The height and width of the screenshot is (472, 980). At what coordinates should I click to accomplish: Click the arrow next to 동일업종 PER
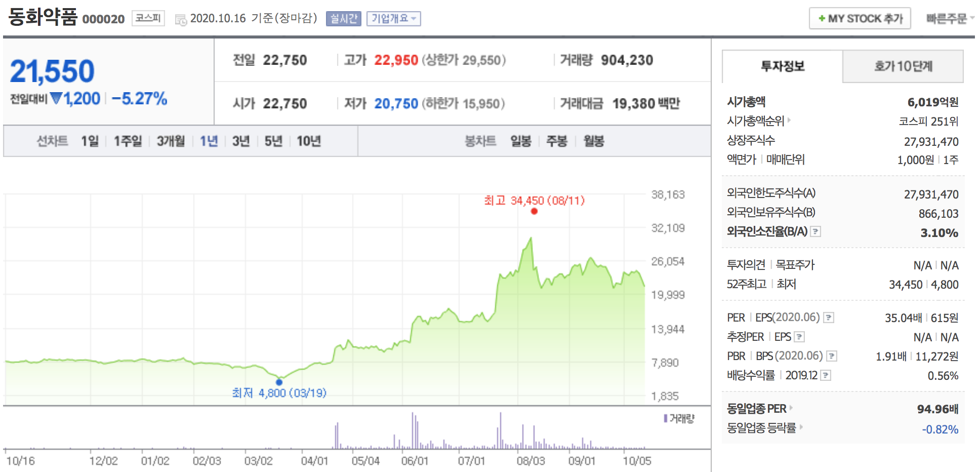pos(791,408)
